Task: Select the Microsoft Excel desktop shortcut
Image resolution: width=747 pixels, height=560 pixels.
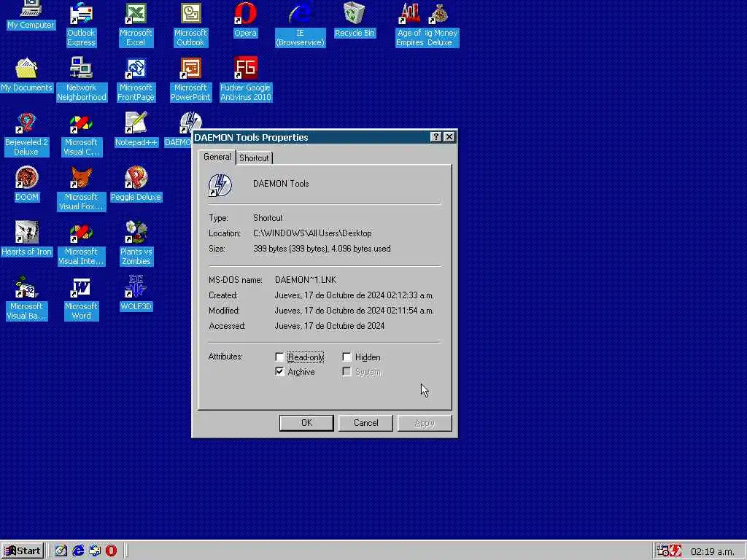Action: tap(136, 24)
